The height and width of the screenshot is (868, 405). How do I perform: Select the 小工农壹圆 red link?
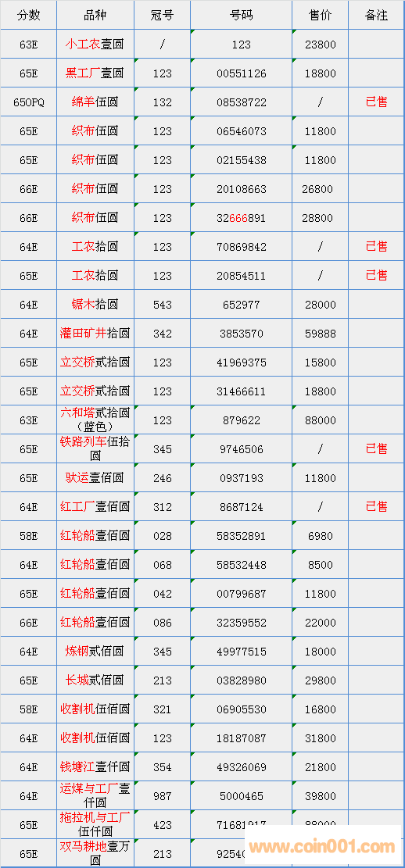click(95, 45)
